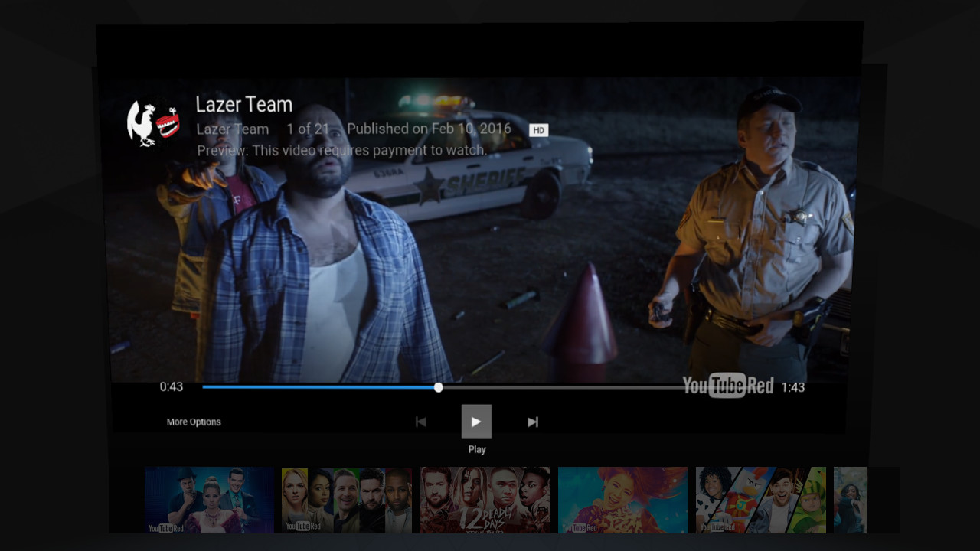Image resolution: width=980 pixels, height=551 pixels.
Task: Select the partially visible last thumbnail
Action: tap(850, 500)
